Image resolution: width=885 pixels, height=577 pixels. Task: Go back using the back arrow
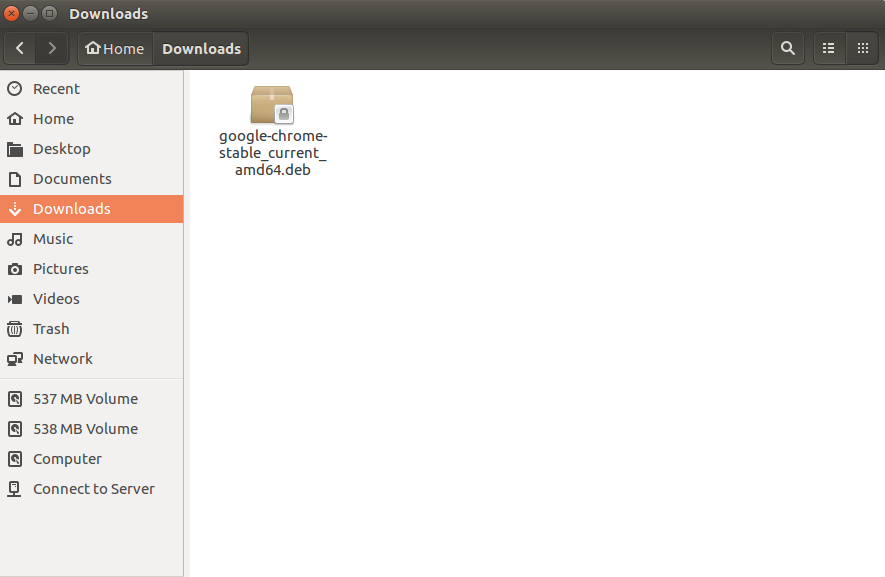[x=19, y=48]
